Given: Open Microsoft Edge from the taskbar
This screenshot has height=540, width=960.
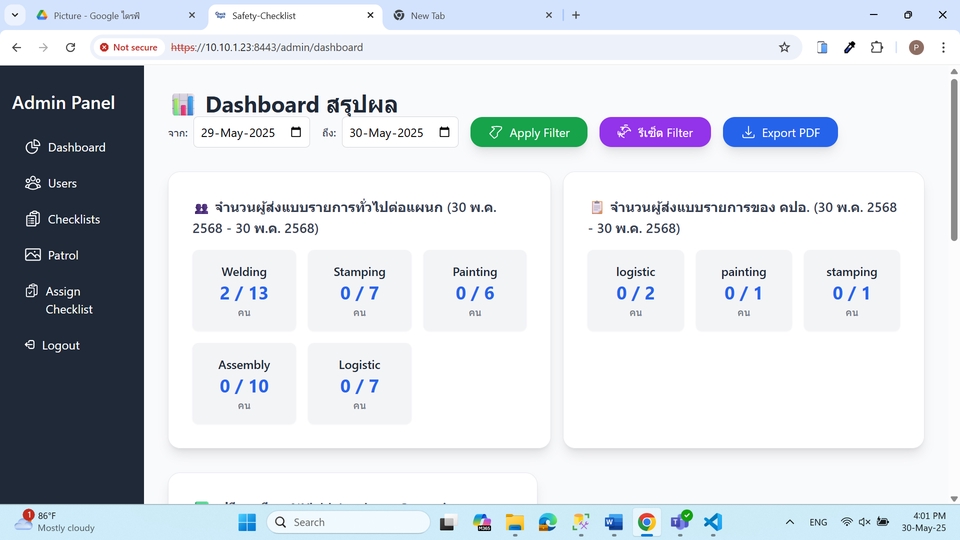Looking at the screenshot, I should (548, 522).
